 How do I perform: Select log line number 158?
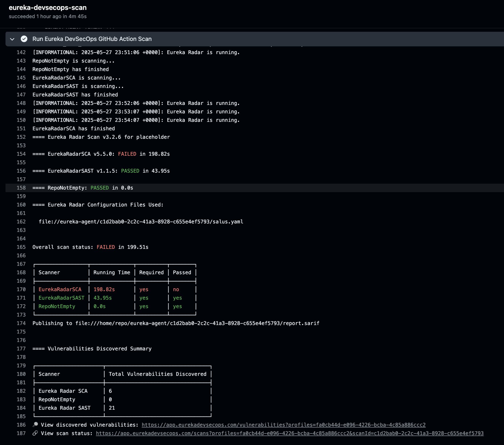pyautogui.click(x=21, y=188)
